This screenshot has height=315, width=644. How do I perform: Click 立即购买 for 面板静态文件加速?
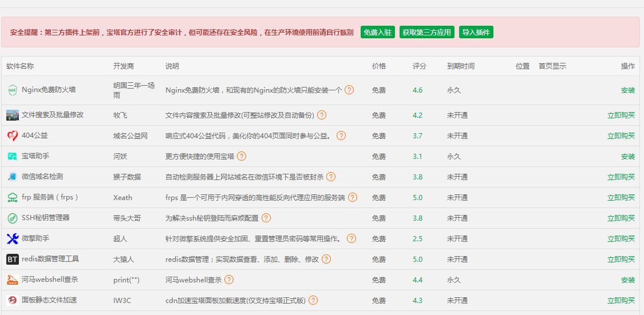click(x=621, y=300)
